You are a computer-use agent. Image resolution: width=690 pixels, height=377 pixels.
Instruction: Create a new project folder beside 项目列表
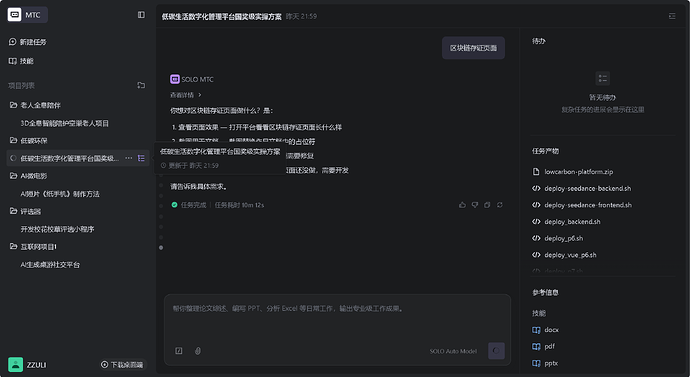tap(141, 85)
